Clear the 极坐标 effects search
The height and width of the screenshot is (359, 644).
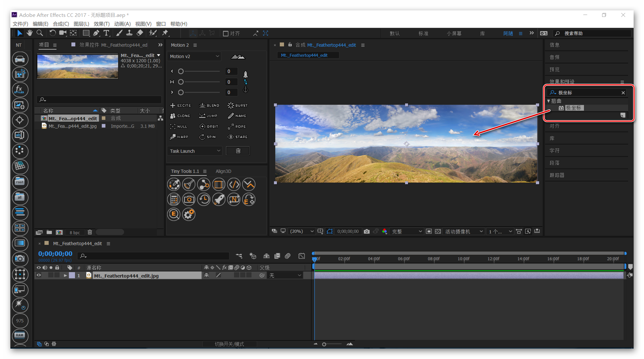click(623, 93)
